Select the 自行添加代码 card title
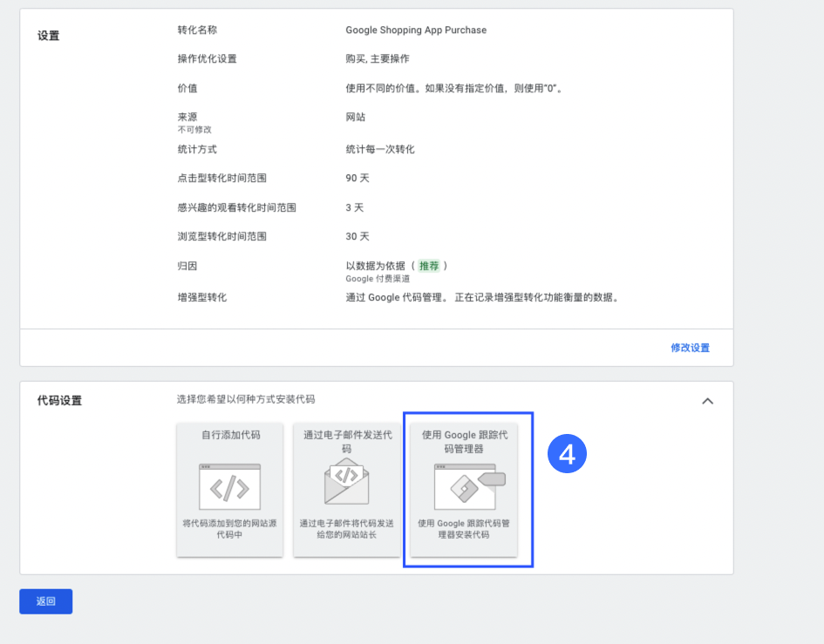The width and height of the screenshot is (824, 644). pyautogui.click(x=231, y=435)
